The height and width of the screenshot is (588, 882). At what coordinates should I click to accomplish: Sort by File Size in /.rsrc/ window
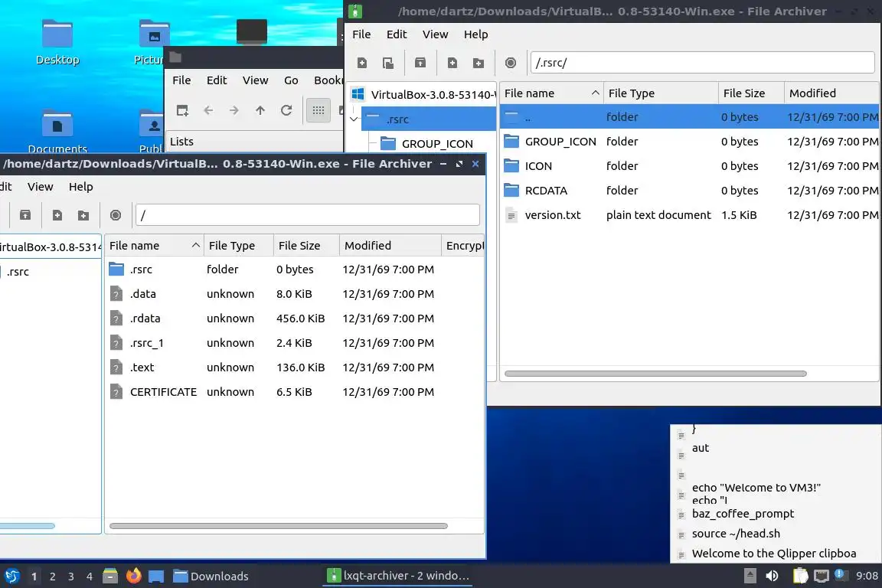tap(751, 93)
